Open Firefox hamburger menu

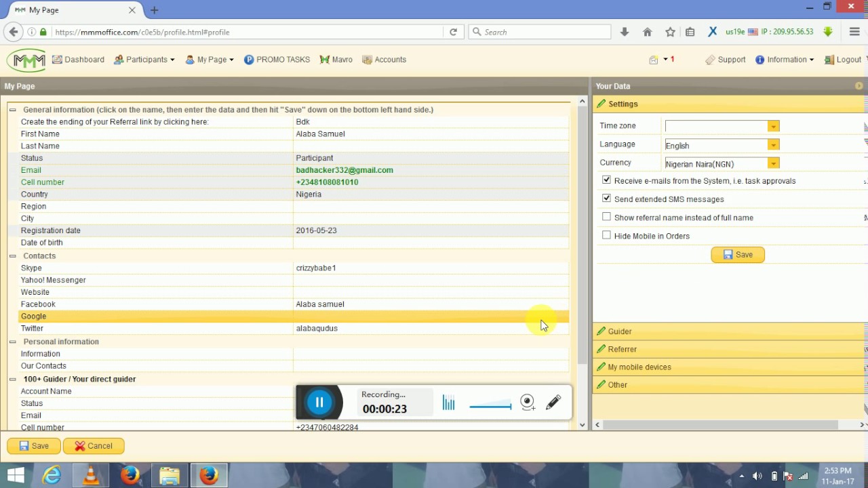pos(854,32)
